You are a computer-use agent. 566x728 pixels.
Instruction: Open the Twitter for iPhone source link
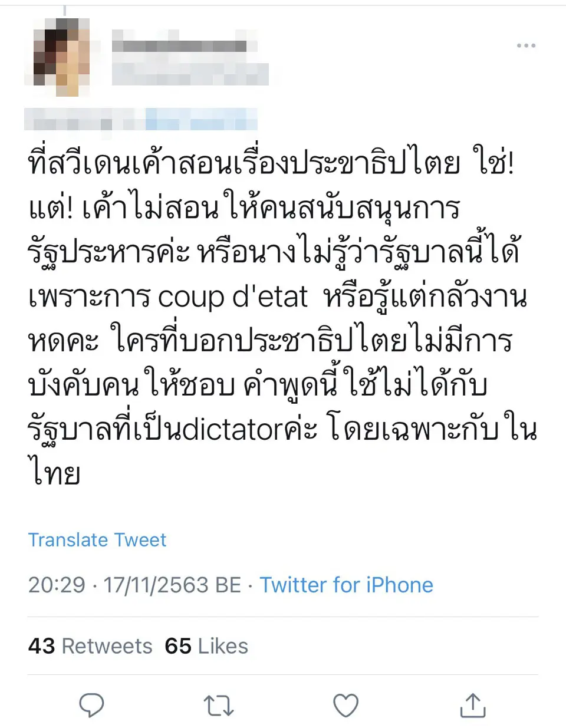point(346,585)
